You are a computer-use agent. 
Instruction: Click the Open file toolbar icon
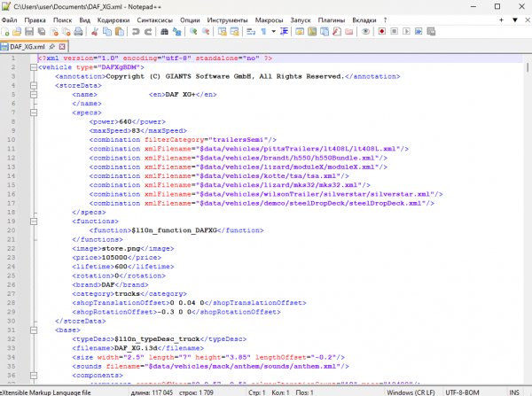point(17,32)
